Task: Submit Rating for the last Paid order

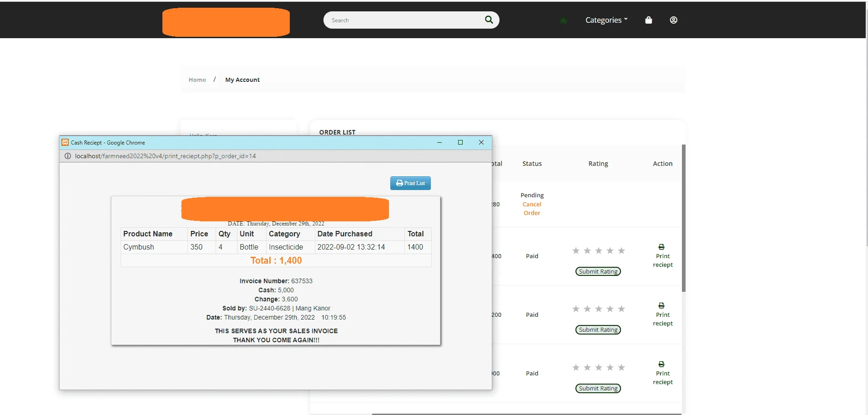Action: [598, 388]
